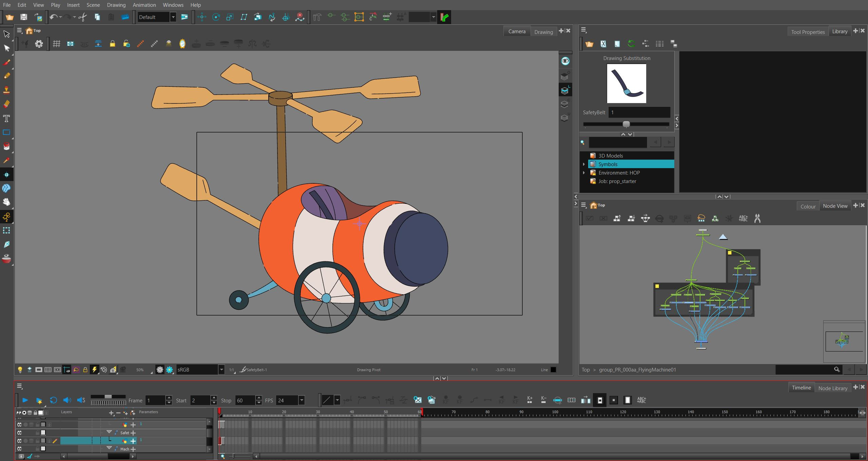The image size is (868, 461).
Task: Open the Animation menu
Action: pyautogui.click(x=144, y=5)
